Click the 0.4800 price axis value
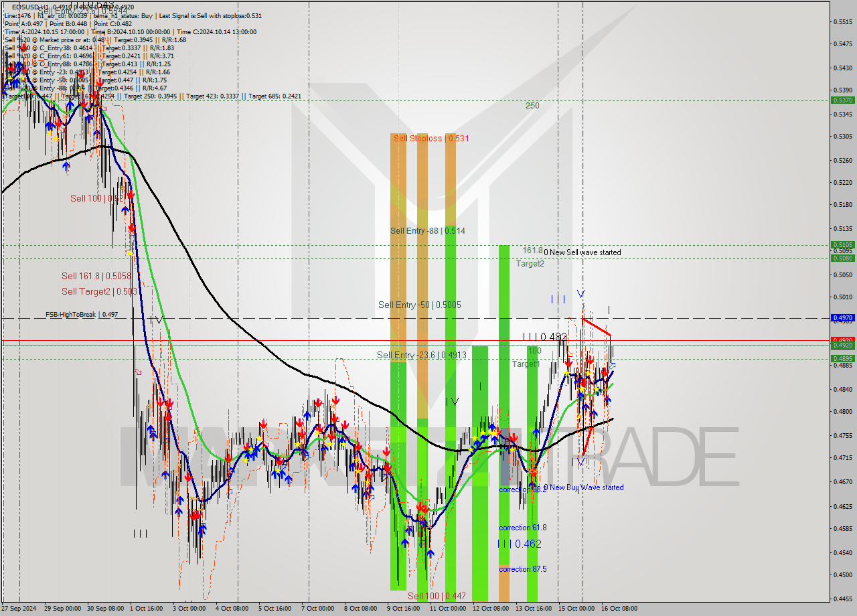857x616 pixels. click(x=842, y=412)
